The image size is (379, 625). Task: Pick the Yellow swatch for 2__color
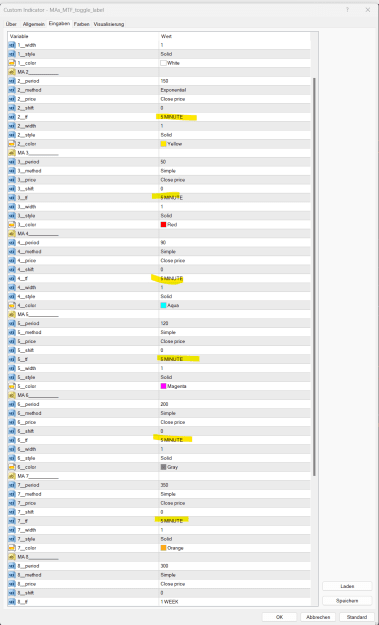pyautogui.click(x=163, y=144)
